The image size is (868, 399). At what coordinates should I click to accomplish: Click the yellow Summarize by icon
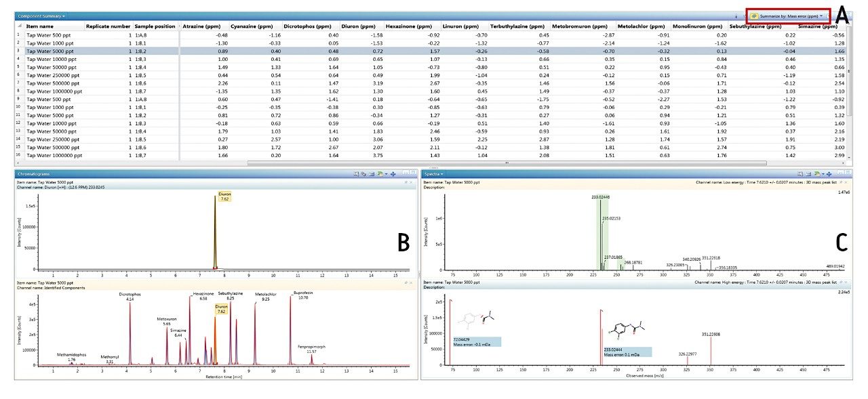(x=754, y=15)
